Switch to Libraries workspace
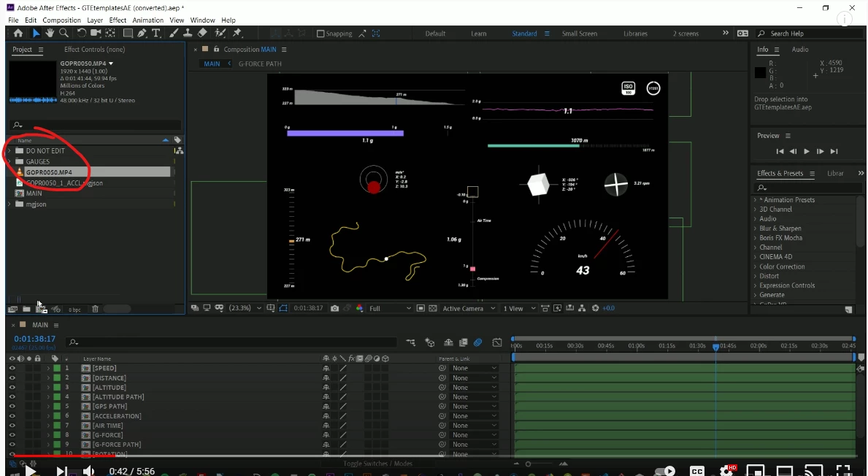Screen dimensions: 868x476 [x=635, y=34]
